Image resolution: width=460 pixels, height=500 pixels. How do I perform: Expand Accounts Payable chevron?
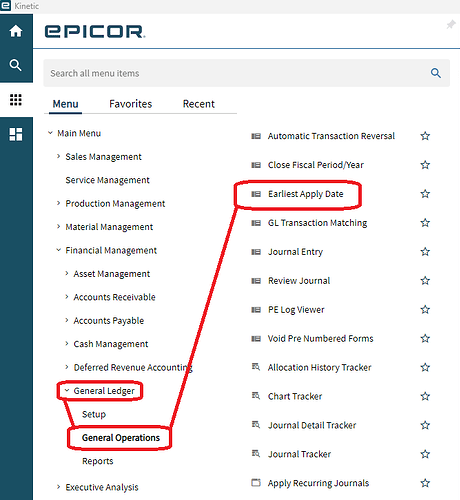[x=67, y=320]
